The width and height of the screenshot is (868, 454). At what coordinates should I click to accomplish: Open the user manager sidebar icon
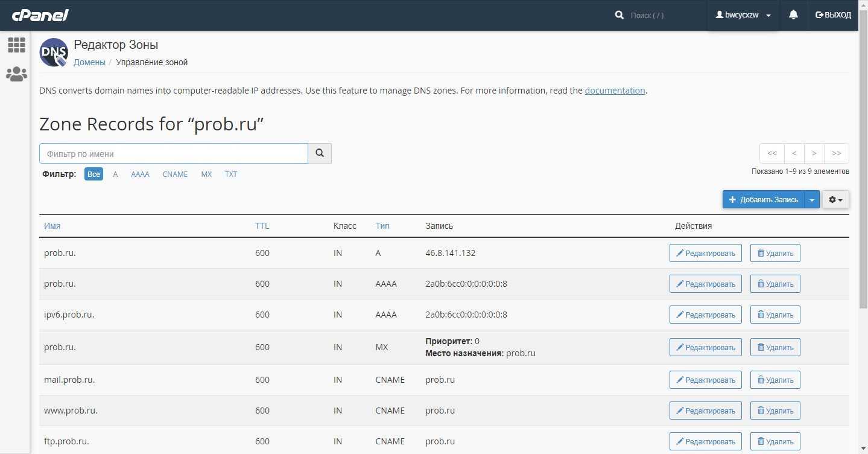tap(16, 74)
